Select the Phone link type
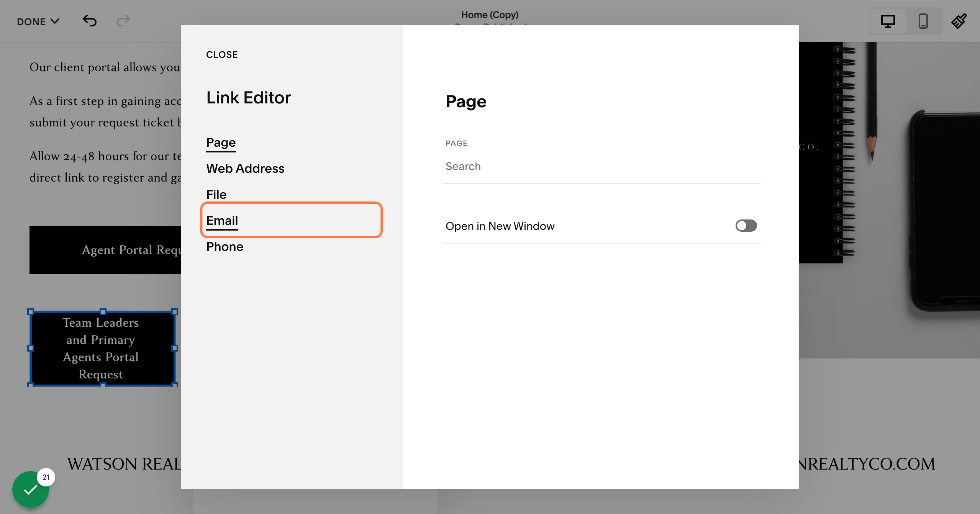Viewport: 980px width, 514px height. 225,247
